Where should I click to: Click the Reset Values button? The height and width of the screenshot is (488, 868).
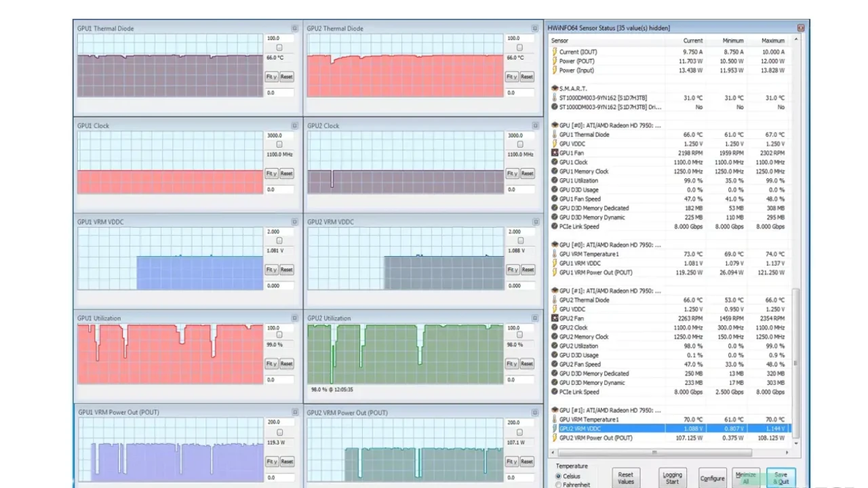626,478
